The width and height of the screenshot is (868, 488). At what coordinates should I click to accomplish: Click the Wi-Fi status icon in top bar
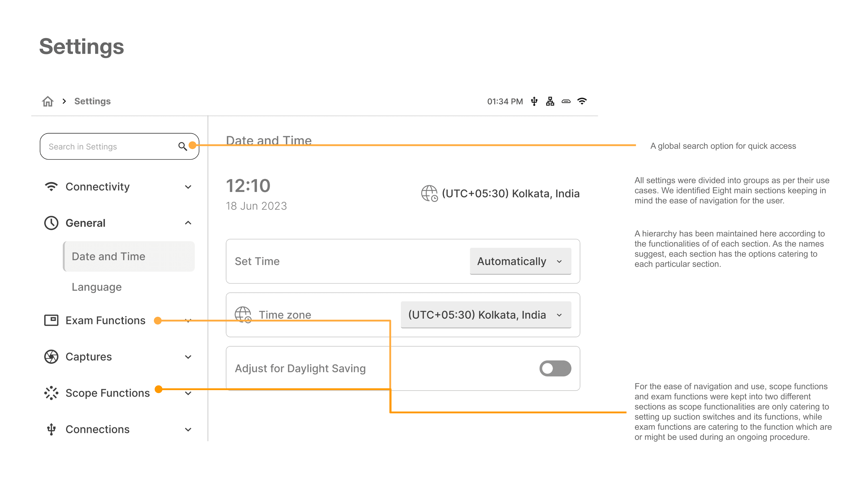click(582, 101)
